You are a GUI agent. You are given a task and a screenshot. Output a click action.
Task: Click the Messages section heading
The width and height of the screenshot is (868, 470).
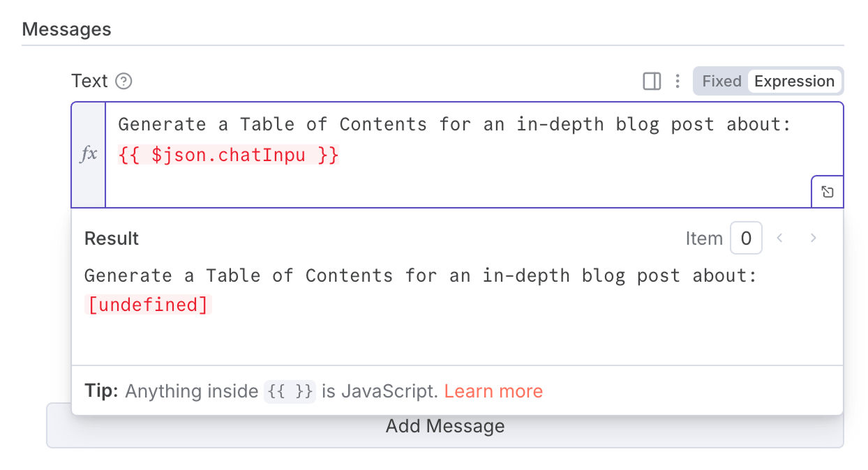click(x=66, y=29)
